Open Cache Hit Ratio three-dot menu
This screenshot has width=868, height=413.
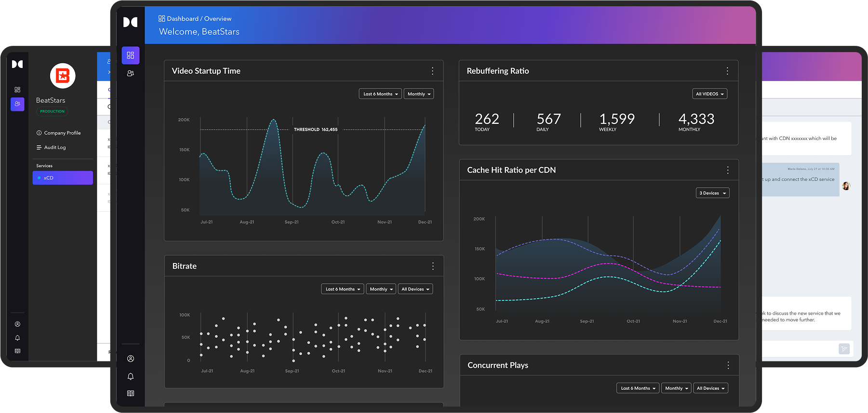[727, 170]
